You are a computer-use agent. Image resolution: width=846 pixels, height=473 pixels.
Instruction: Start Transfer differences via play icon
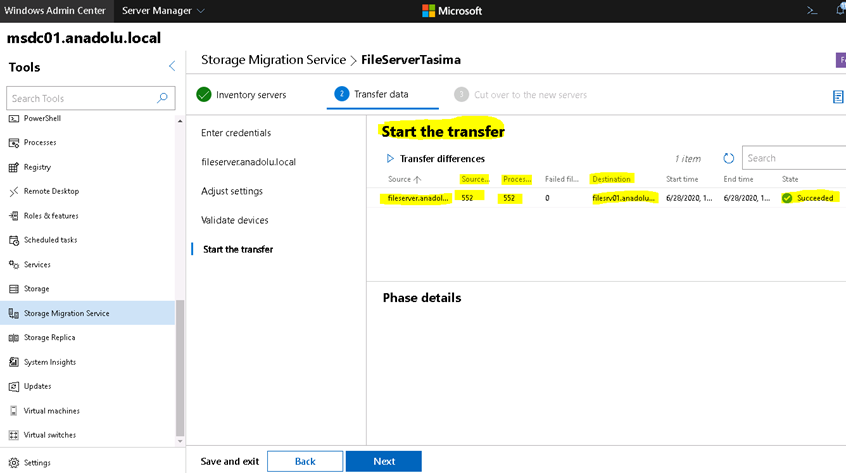click(390, 159)
